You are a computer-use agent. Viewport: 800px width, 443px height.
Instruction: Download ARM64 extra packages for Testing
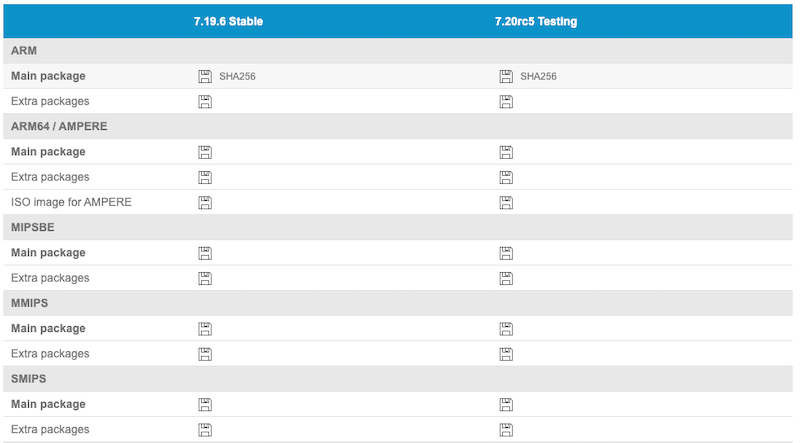pos(506,177)
